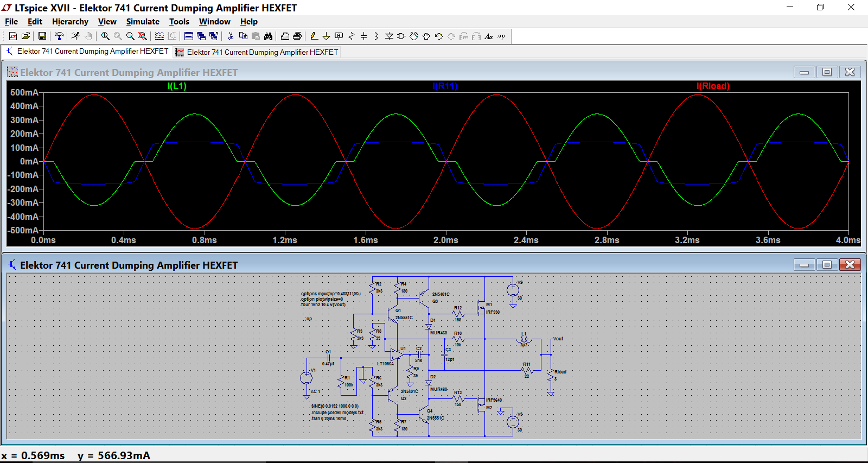Click the Vout net label in schematic
The height and width of the screenshot is (463, 868).
tap(558, 339)
